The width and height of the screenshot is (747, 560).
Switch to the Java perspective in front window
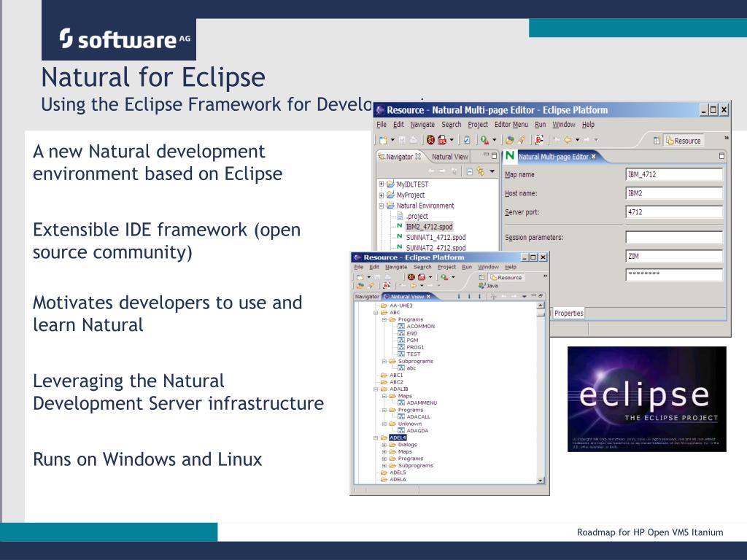[488, 286]
